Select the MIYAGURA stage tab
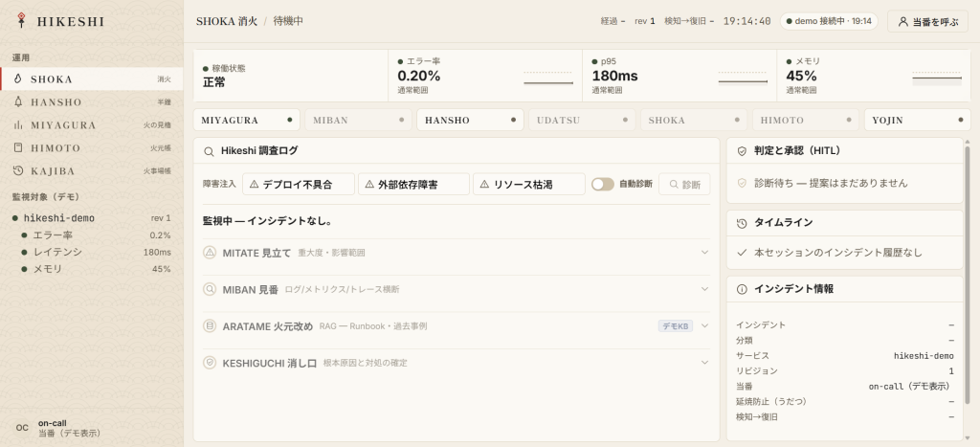Viewport: 980px width, 447px height. [x=247, y=120]
